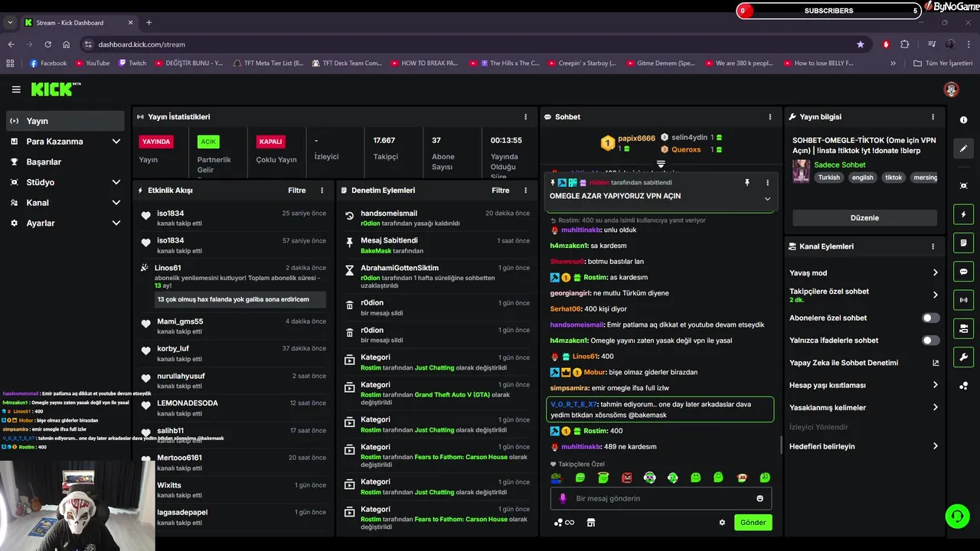Open chat settings gear icon
Image resolution: width=980 pixels, height=551 pixels.
tap(722, 523)
